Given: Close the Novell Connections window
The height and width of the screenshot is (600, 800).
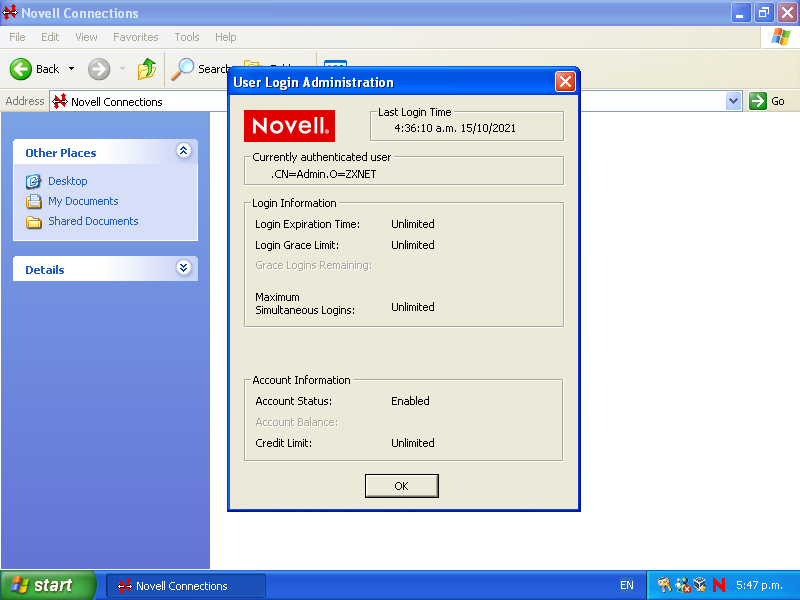Looking at the screenshot, I should (x=787, y=13).
